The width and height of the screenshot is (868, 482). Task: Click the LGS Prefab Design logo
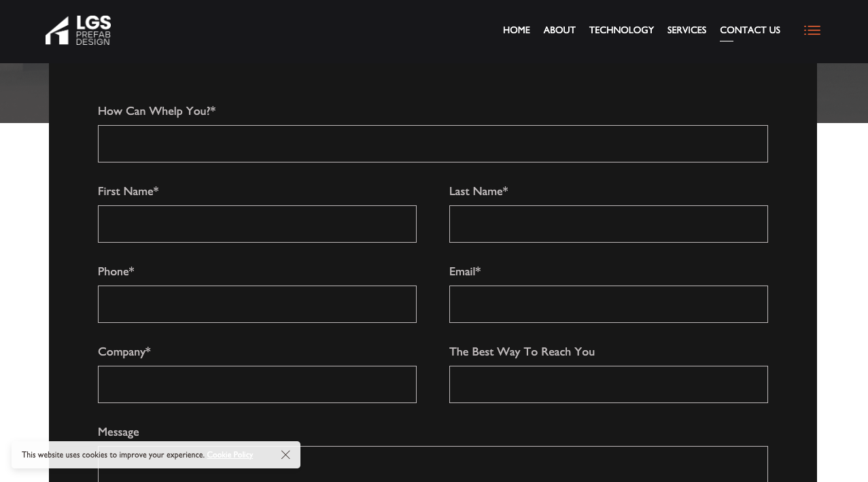78,31
